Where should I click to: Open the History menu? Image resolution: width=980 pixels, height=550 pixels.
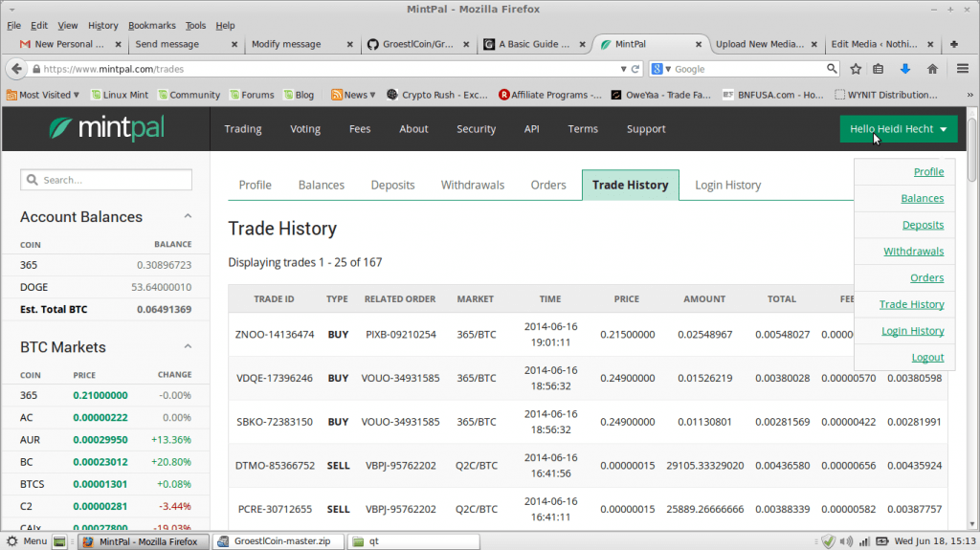coord(103,26)
